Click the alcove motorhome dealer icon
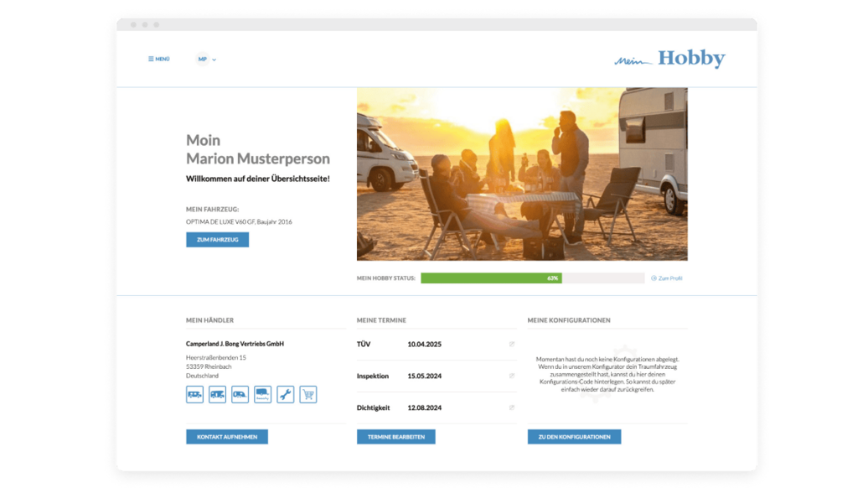This screenshot has width=868, height=488. 217,394
